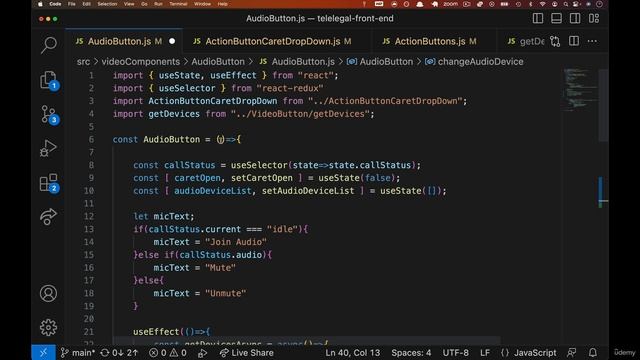Image resolution: width=640 pixels, height=360 pixels.
Task: Toggle primary side bar layout icon
Action: pos(538,18)
